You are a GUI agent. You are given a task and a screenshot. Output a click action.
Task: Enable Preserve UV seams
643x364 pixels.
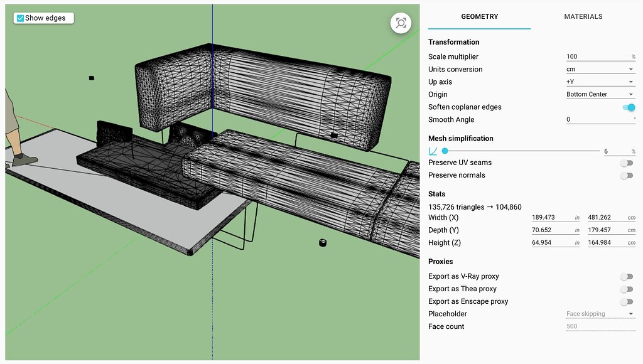[626, 163]
